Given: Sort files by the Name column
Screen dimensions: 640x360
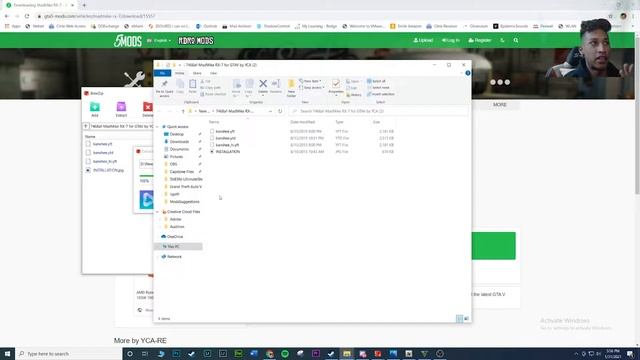Looking at the screenshot, I should click(x=214, y=122).
